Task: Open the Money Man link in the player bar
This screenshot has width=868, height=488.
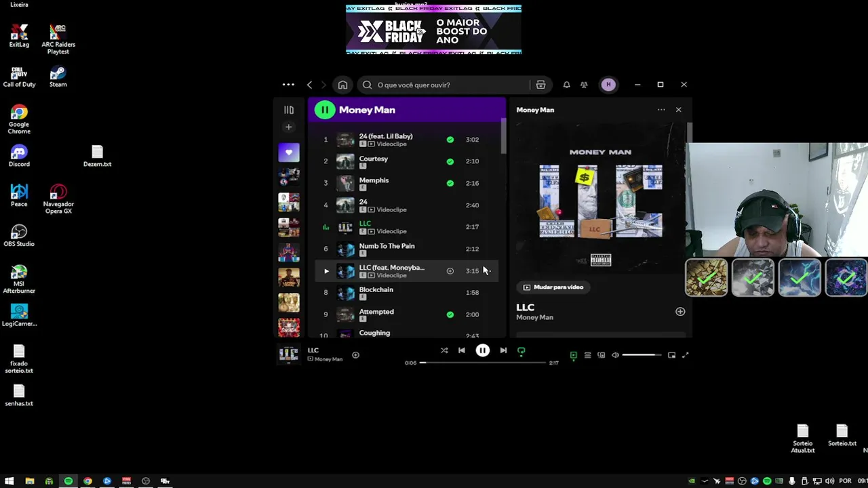Action: [328, 359]
